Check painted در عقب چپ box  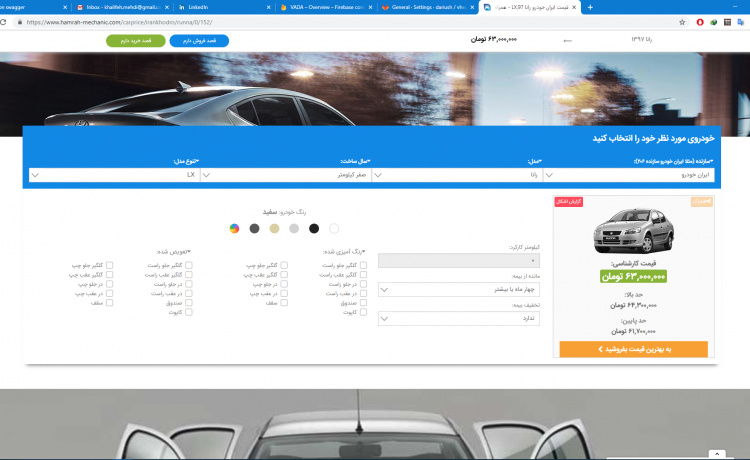click(x=284, y=293)
